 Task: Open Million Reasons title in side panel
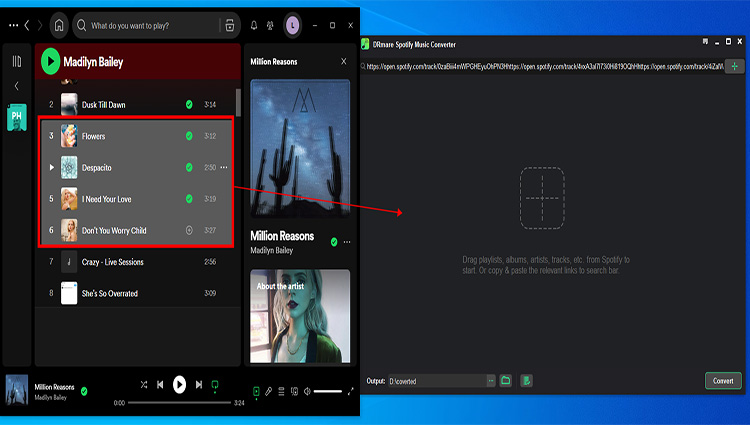[x=282, y=236]
